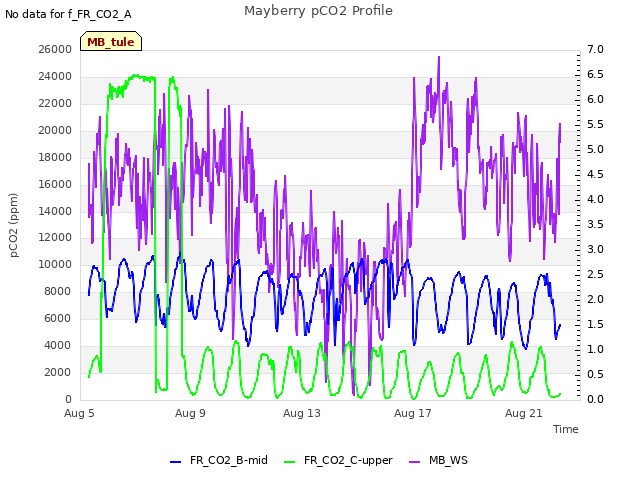Click the 24000 left axis value
The image size is (640, 480).
coord(55,76)
